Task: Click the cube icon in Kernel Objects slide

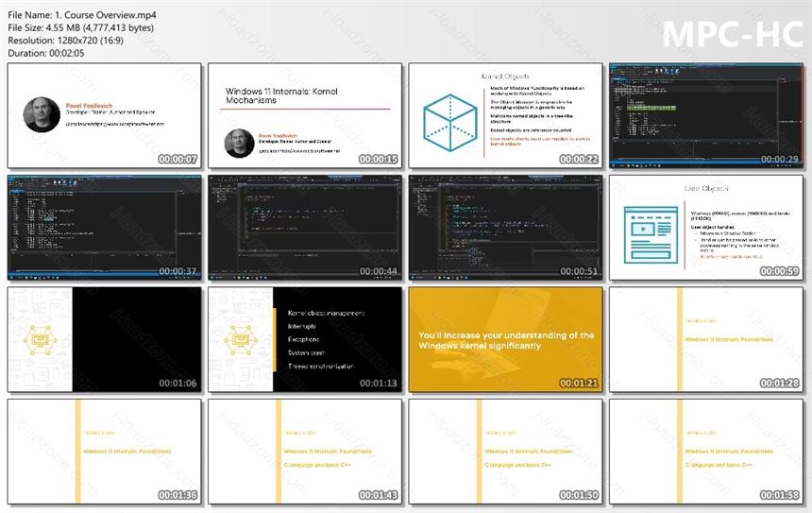Action: click(x=450, y=122)
